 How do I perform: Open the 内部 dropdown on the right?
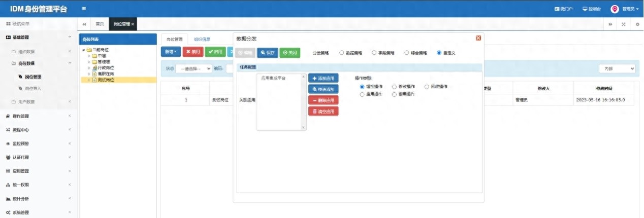pos(617,68)
